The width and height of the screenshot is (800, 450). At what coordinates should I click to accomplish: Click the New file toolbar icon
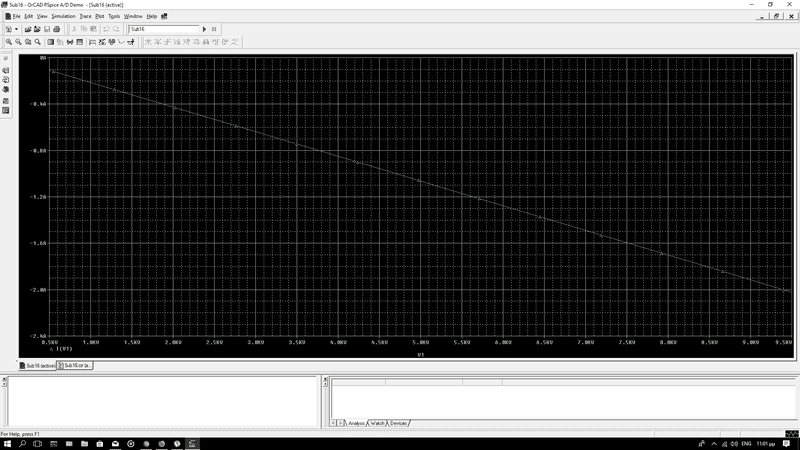coord(9,29)
